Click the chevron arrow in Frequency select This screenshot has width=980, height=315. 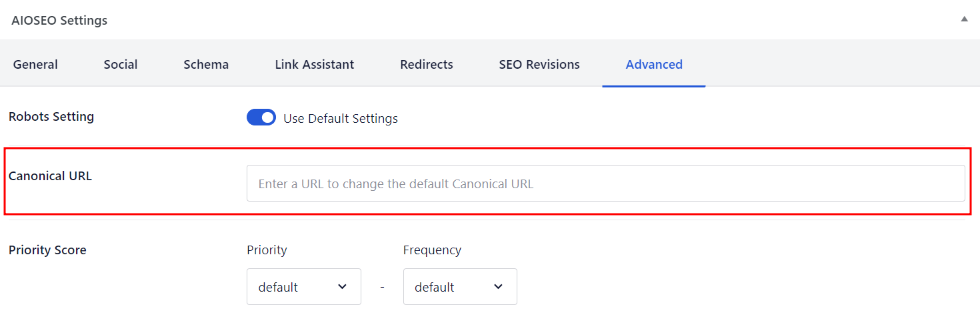tap(499, 287)
